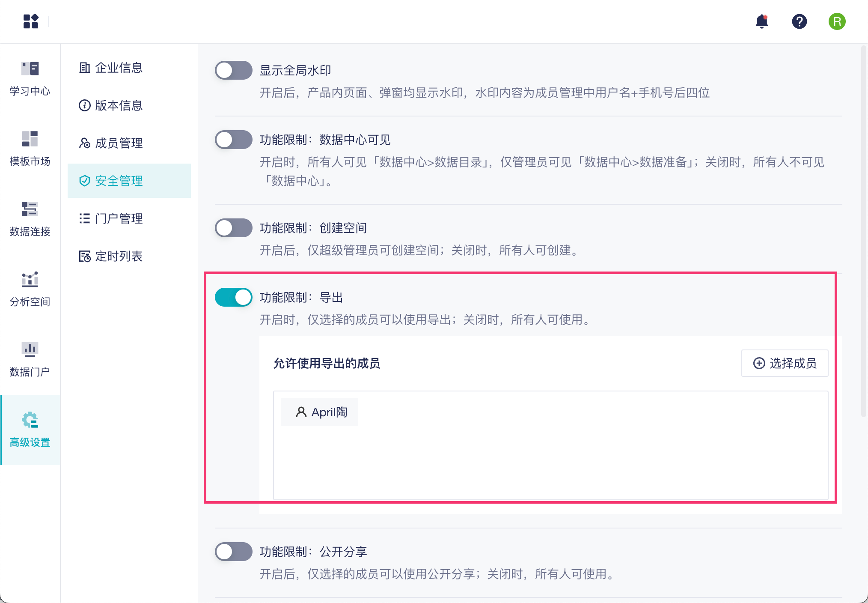Click the help question mark icon
This screenshot has height=603, width=868.
(x=799, y=21)
